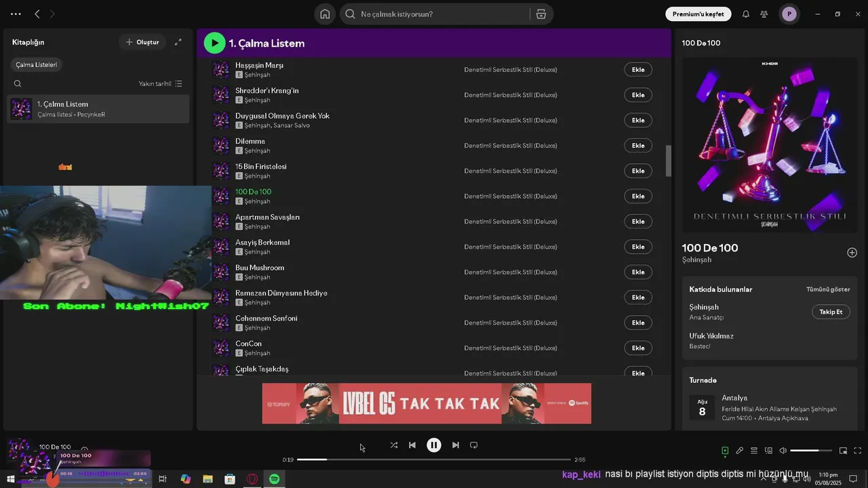Open 1. Çalma Listem in library
Screen dimensions: 868x488
98,109
